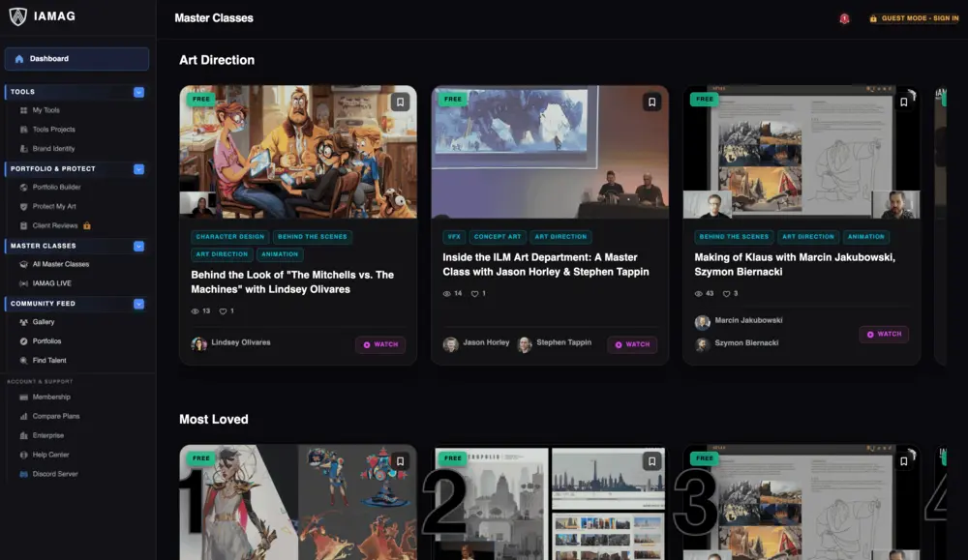The width and height of the screenshot is (968, 560).
Task: Like the Mitchells vs. The Machines class heart
Action: [223, 311]
